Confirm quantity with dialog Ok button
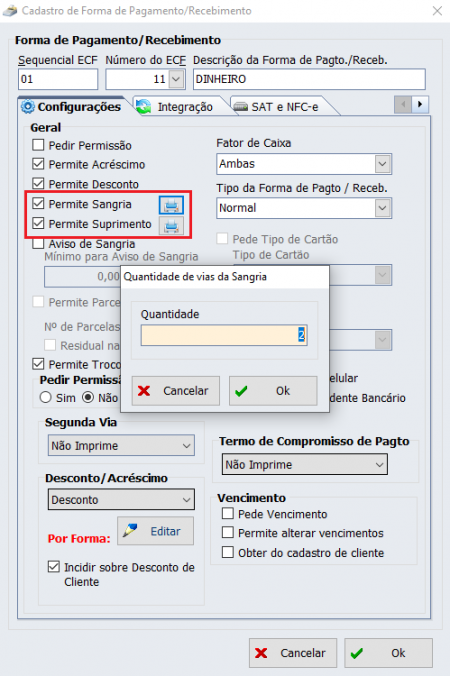Viewport: 450px width, 676px height. pos(273,391)
